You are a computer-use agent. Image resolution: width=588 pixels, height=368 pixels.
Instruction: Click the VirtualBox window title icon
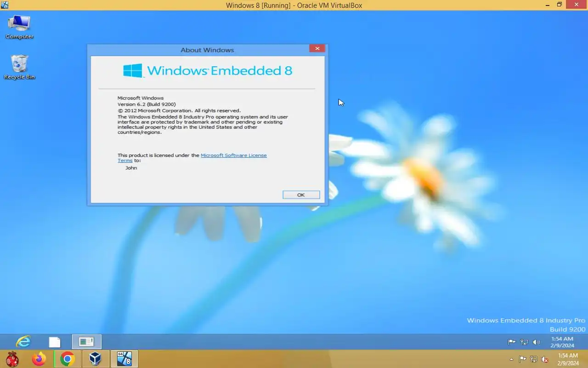click(x=5, y=5)
